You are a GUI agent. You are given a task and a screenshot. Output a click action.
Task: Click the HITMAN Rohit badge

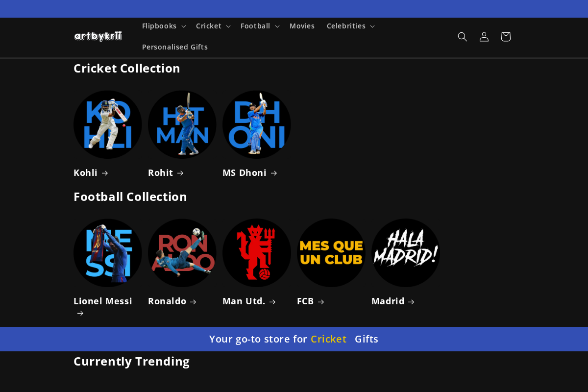pos(182,124)
